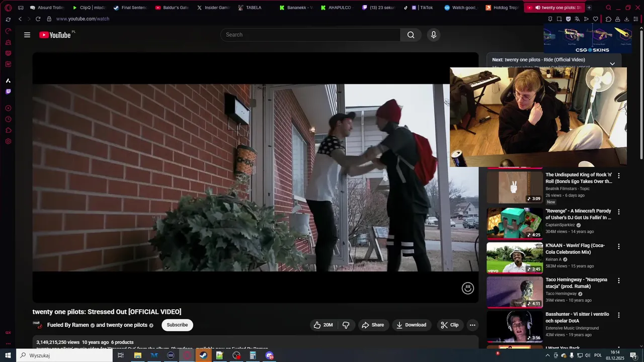Show hidden system tray icons

(547, 355)
